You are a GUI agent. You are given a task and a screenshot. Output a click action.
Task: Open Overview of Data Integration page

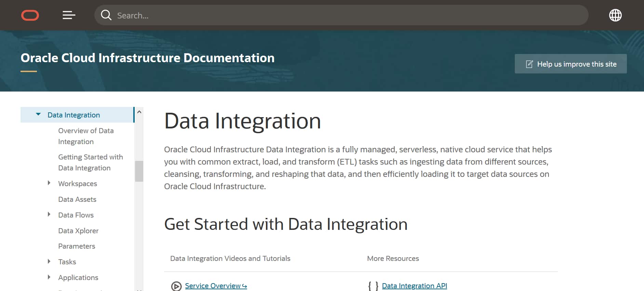(x=86, y=136)
